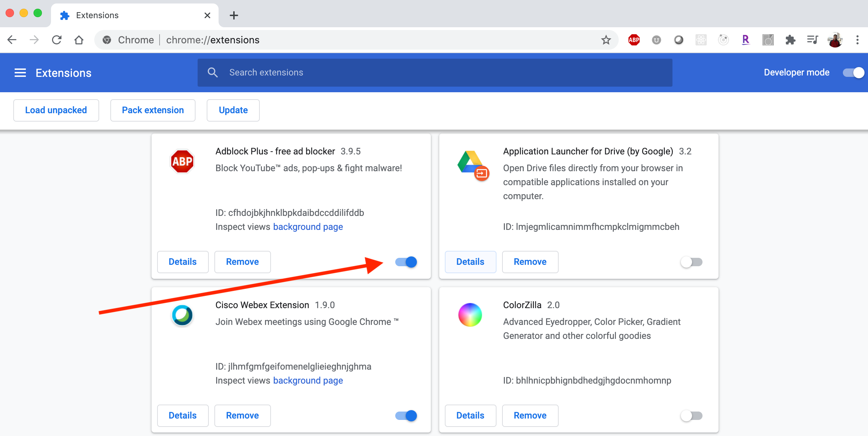Enable Application Launcher for Drive toggle
The height and width of the screenshot is (436, 868).
(x=692, y=262)
